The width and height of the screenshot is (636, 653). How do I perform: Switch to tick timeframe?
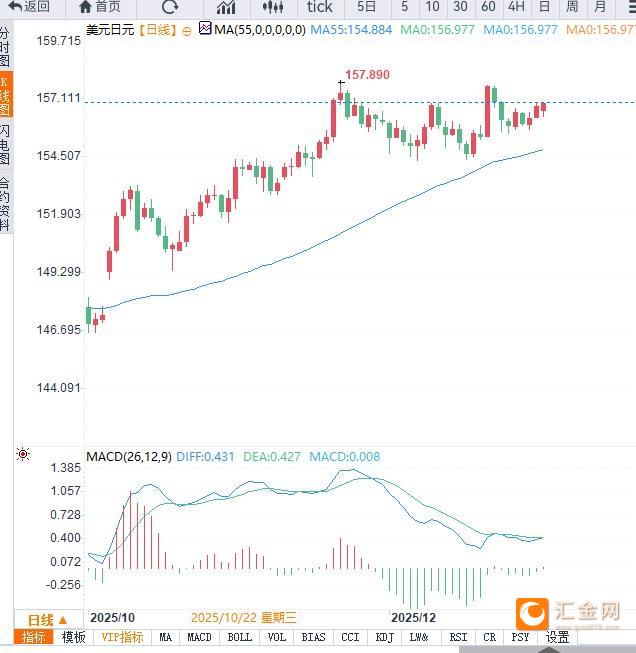click(319, 7)
